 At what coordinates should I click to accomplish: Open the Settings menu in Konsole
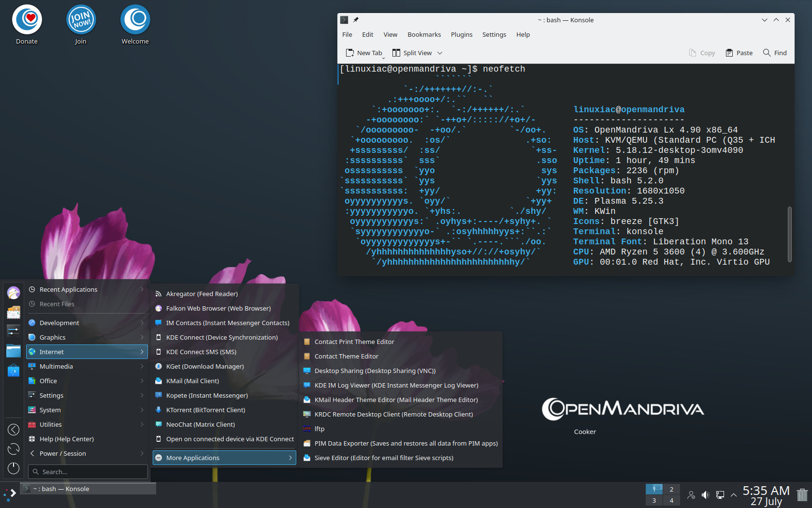(x=494, y=34)
